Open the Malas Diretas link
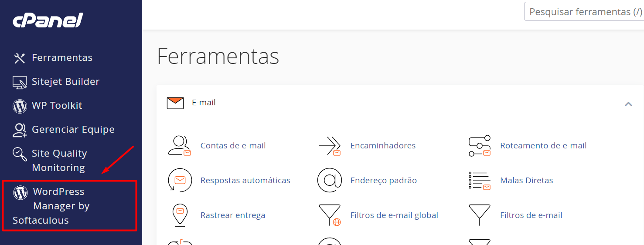The image size is (644, 245). coord(526,180)
